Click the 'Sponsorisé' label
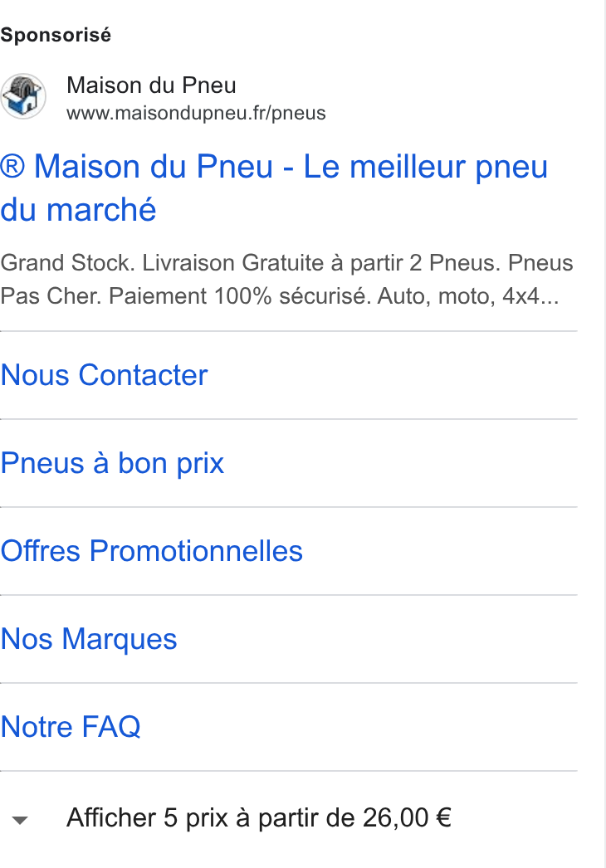Viewport: 606px width, 868px height. (56, 35)
